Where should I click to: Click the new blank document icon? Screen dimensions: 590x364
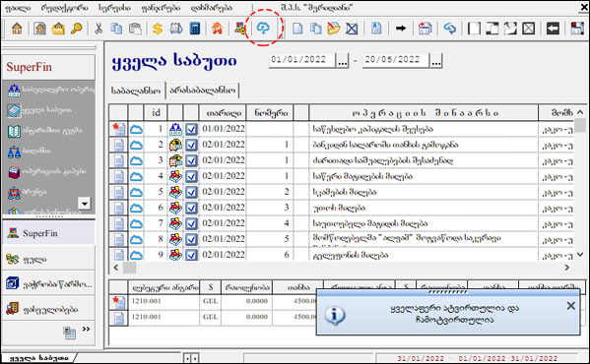coord(297,29)
